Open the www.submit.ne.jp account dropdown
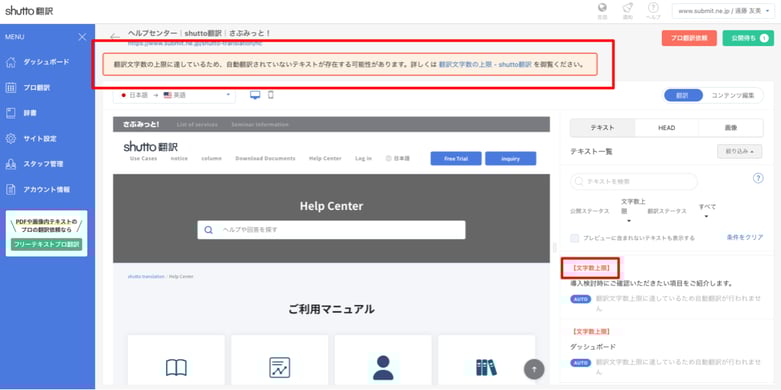 (723, 10)
